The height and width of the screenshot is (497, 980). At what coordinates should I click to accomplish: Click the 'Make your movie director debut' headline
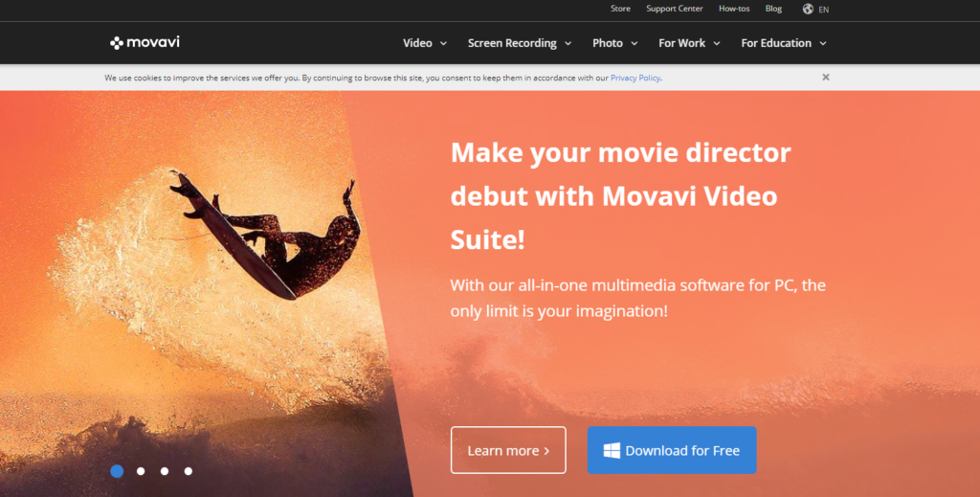pos(621,196)
